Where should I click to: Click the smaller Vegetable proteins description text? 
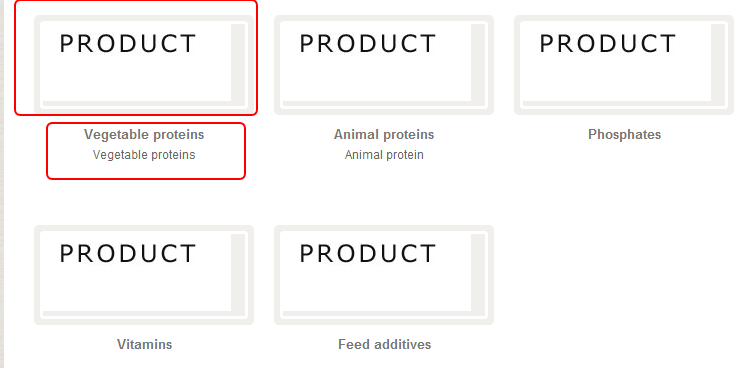coord(144,155)
